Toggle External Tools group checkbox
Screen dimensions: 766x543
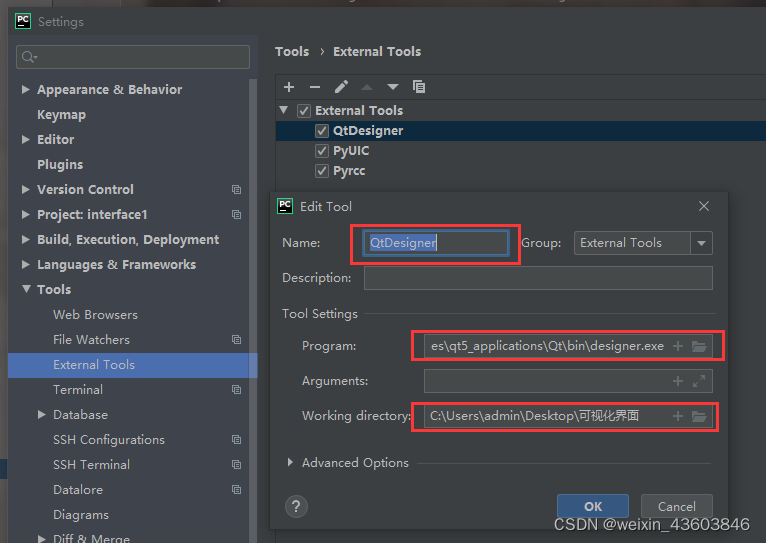tap(304, 111)
